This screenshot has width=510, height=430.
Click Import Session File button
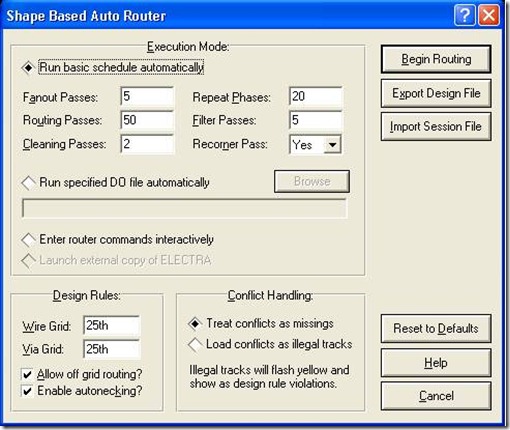[x=436, y=126]
